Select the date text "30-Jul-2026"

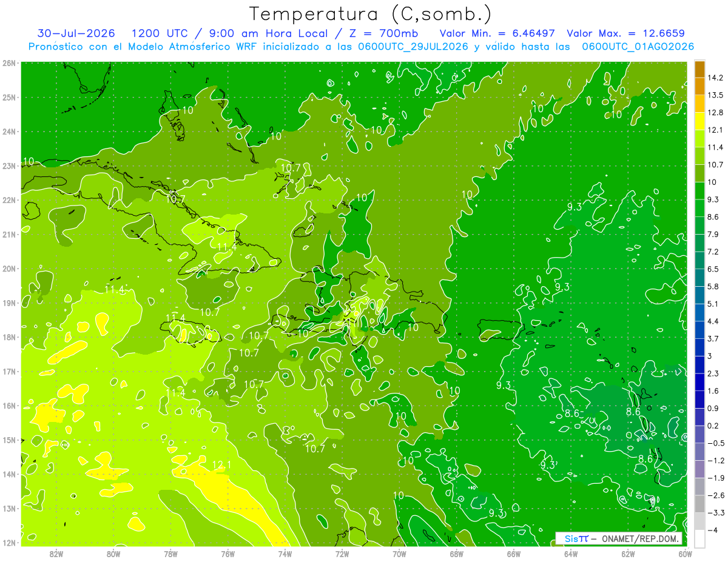tap(76, 33)
